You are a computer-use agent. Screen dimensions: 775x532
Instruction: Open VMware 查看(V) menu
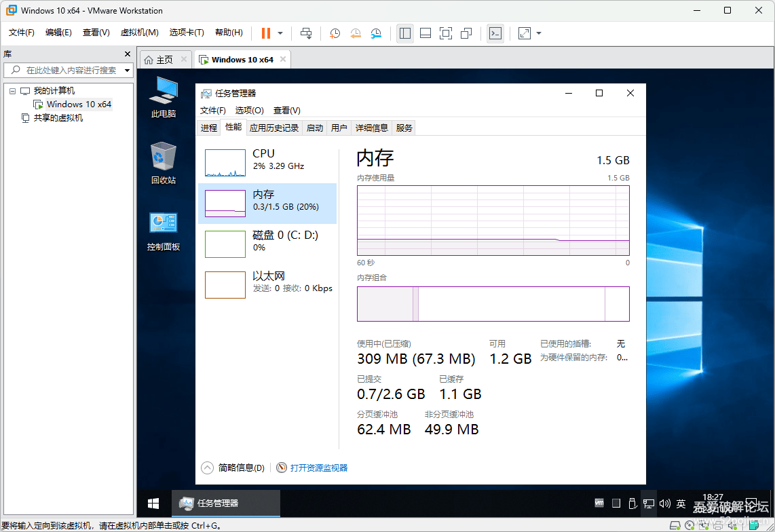coord(96,32)
